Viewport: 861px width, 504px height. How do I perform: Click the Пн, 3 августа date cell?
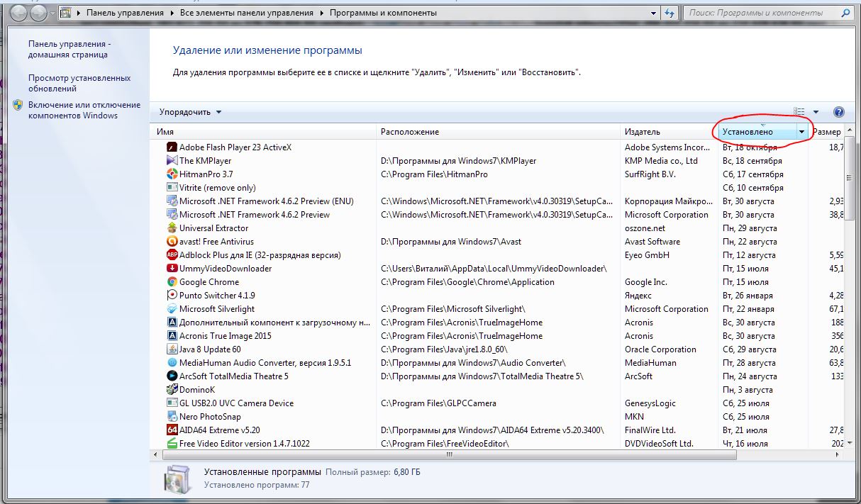pos(748,390)
